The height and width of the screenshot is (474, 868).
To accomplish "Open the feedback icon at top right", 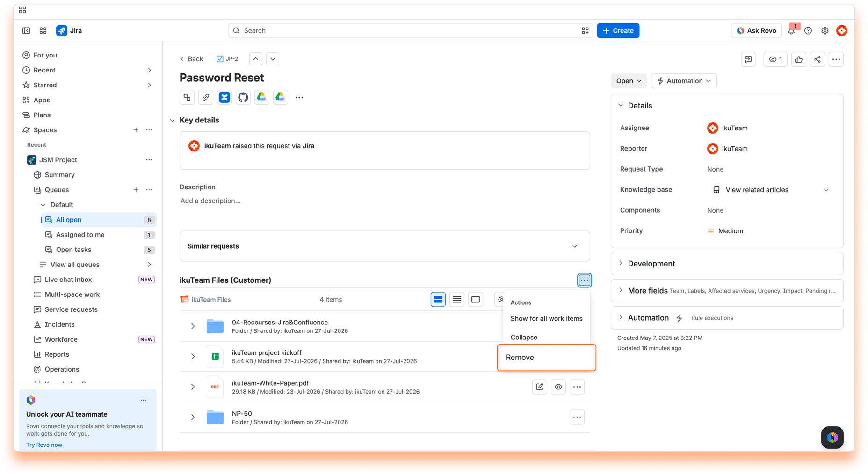I will (749, 59).
